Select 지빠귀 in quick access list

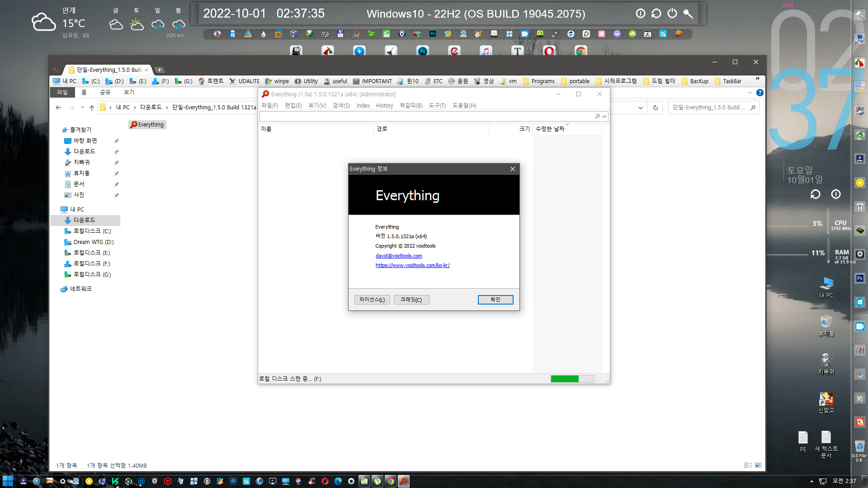(x=82, y=163)
